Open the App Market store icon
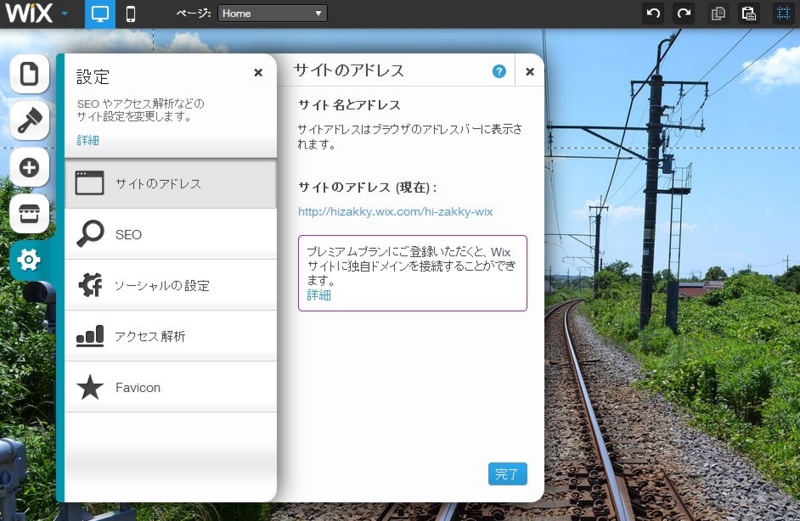800x521 pixels. click(x=30, y=214)
